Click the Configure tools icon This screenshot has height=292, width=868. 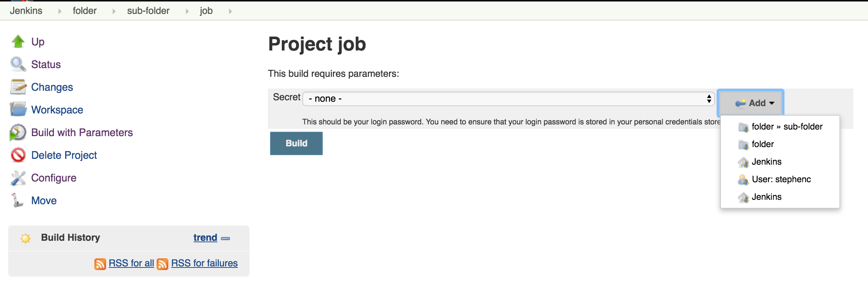point(18,178)
